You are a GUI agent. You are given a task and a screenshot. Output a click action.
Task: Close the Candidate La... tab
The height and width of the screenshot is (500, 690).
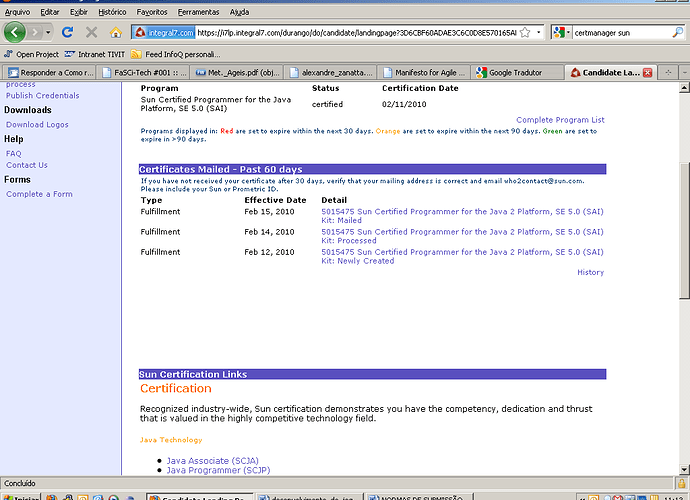point(647,73)
